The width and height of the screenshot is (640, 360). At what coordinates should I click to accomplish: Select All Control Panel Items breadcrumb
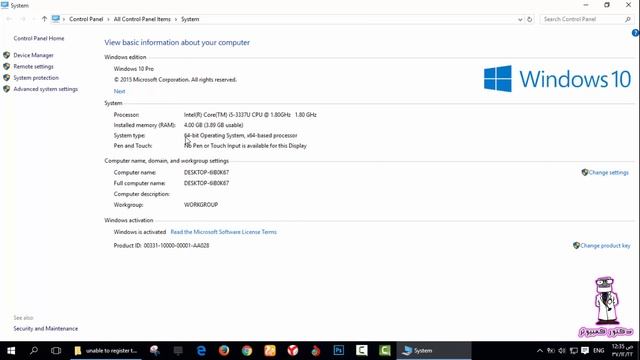(142, 19)
